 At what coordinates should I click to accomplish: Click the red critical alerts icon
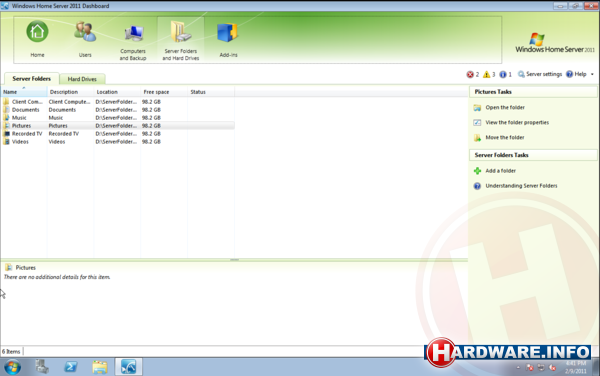470,74
